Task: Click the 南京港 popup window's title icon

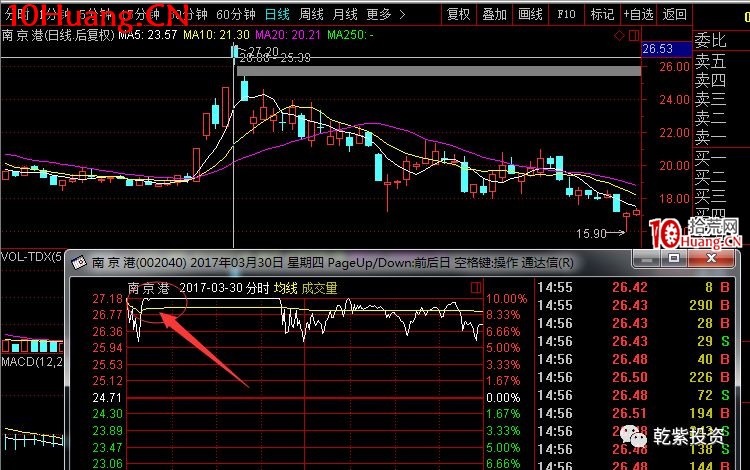Action: coord(79,262)
